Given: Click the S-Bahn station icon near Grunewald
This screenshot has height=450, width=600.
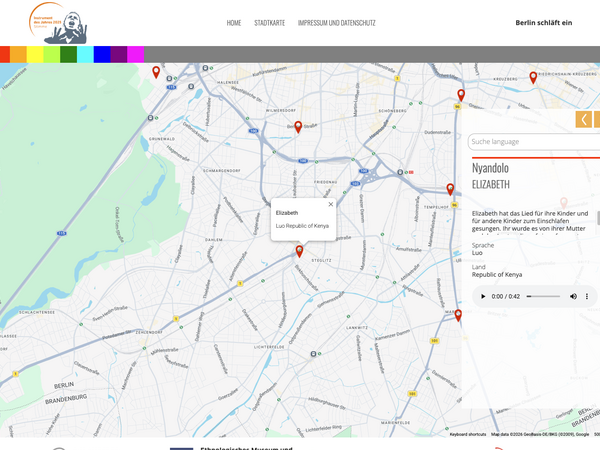Looking at the screenshot, I should point(150,117).
